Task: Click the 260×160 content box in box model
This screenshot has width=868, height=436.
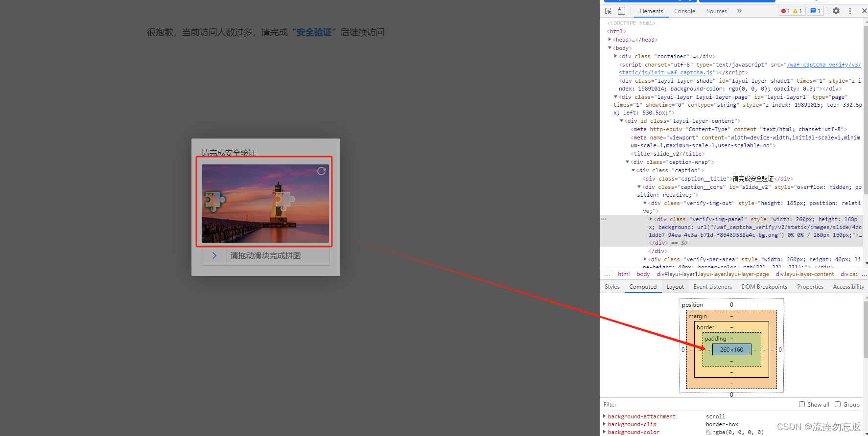Action: coord(731,349)
